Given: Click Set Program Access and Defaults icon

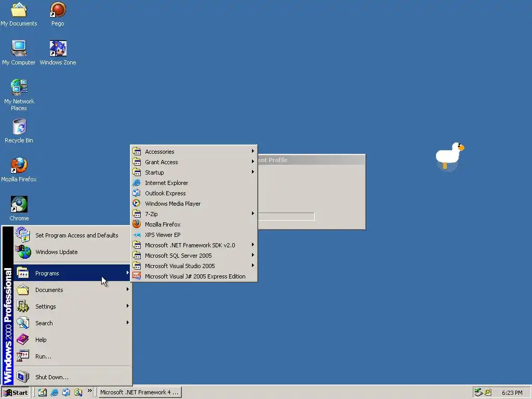Looking at the screenshot, I should coord(23,235).
